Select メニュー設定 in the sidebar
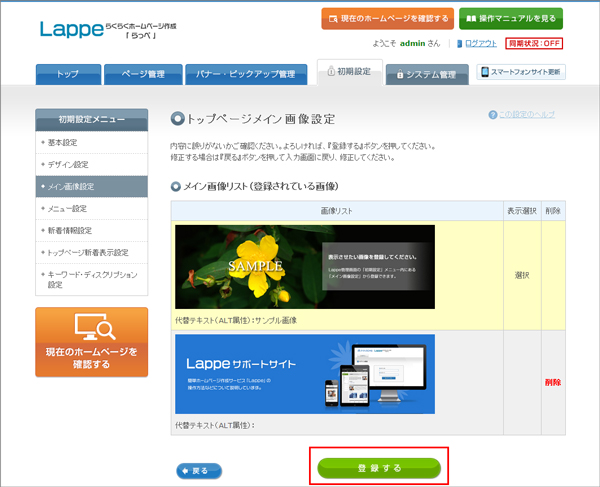Viewport: 600px width, 487px height. (68, 208)
